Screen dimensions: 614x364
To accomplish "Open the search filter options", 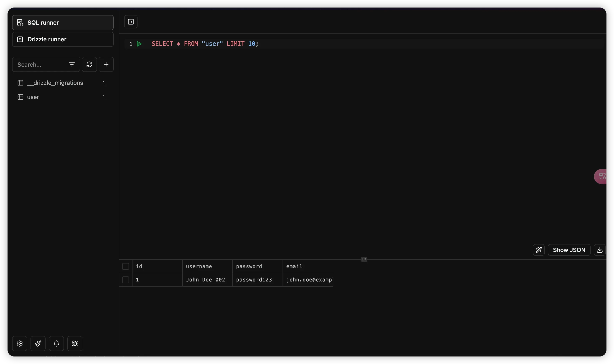I will click(72, 65).
